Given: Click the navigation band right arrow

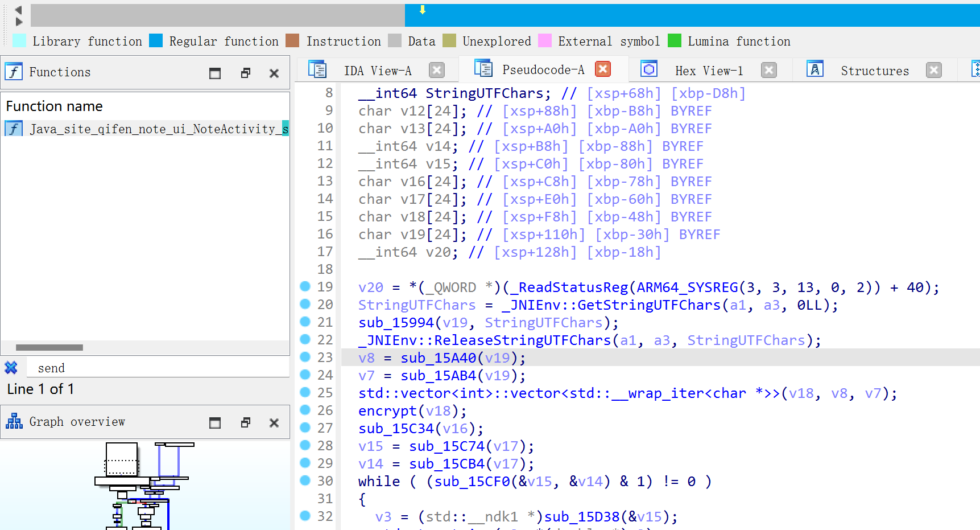Looking at the screenshot, I should 18,22.
